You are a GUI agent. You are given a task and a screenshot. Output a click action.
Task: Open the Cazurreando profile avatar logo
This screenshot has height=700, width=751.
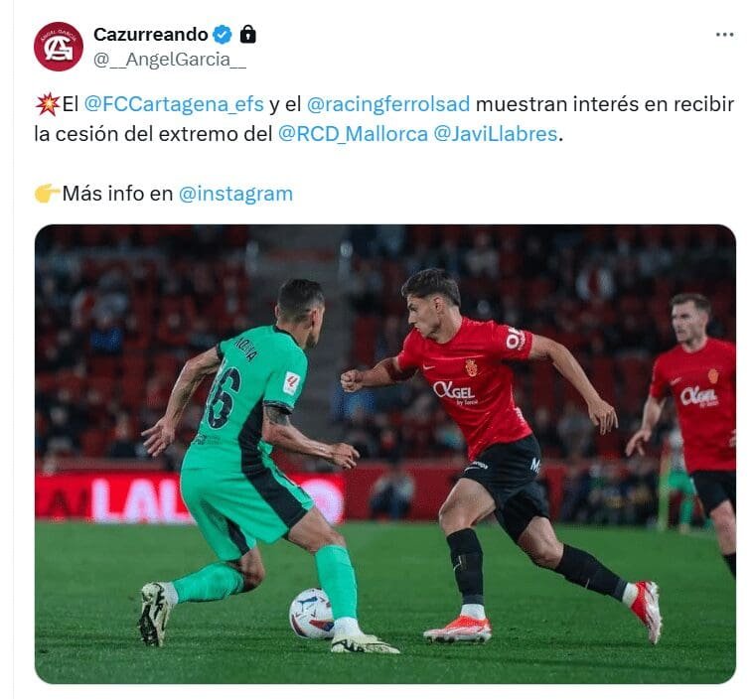click(x=59, y=47)
